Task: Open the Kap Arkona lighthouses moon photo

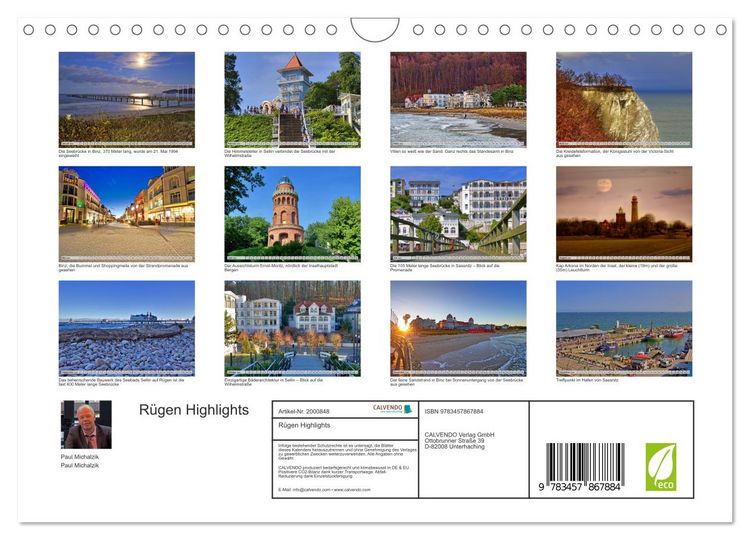Action: [x=624, y=214]
